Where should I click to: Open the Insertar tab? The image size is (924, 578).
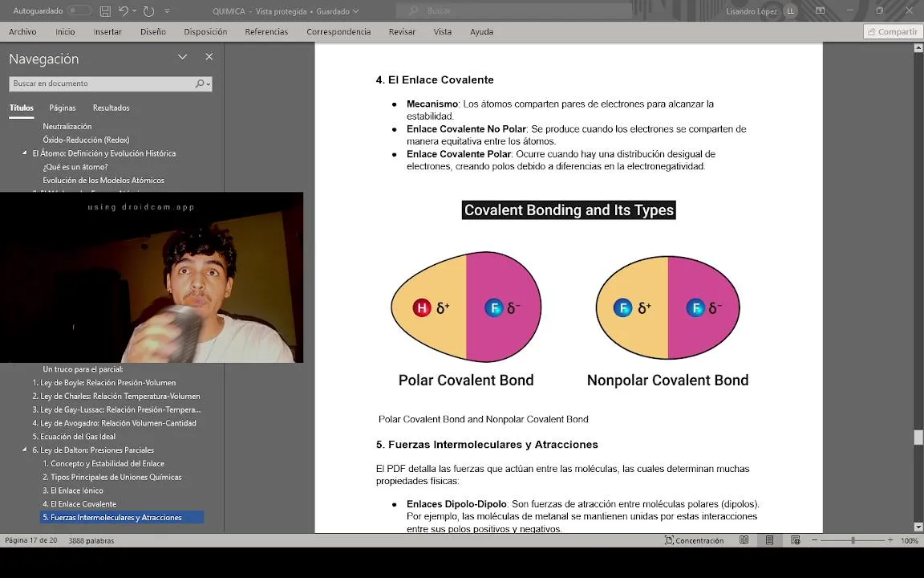[107, 32]
